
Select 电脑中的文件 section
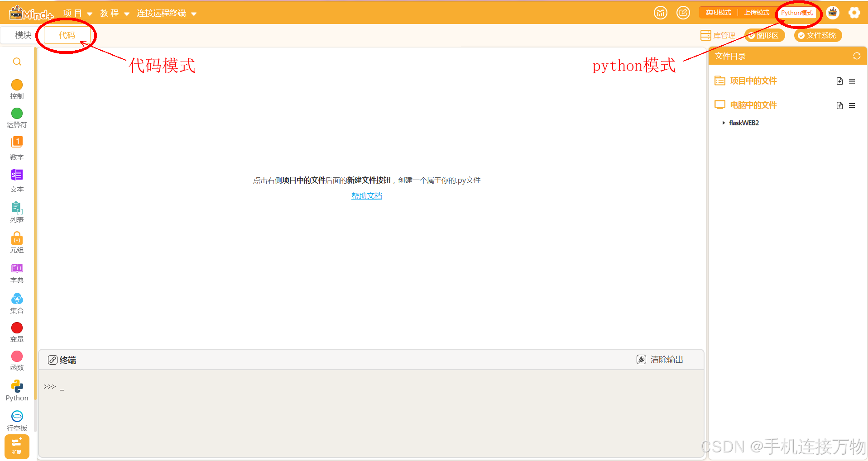point(753,105)
